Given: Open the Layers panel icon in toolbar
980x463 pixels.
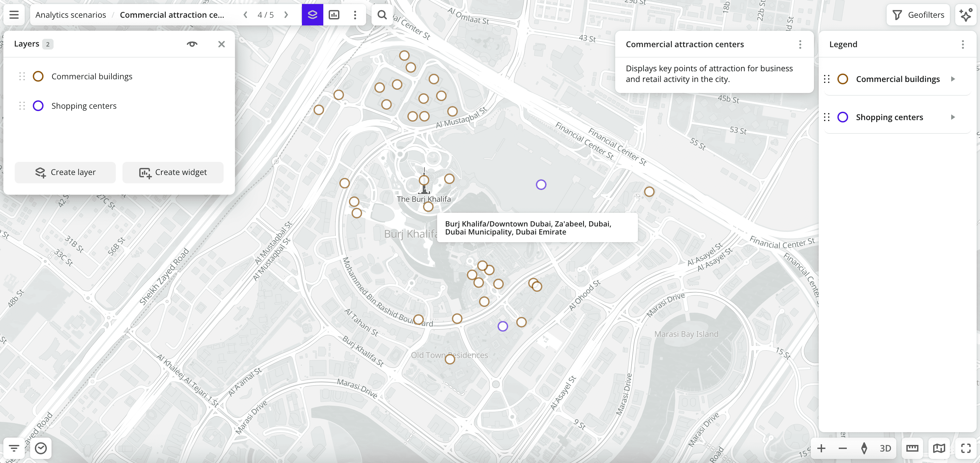Looking at the screenshot, I should coord(312,15).
